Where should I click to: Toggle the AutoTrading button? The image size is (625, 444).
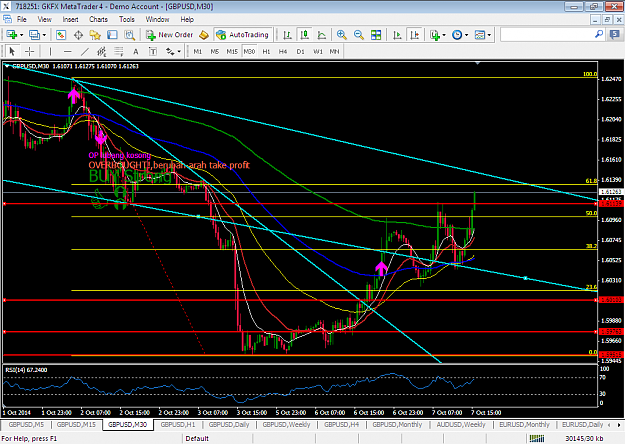tap(243, 35)
